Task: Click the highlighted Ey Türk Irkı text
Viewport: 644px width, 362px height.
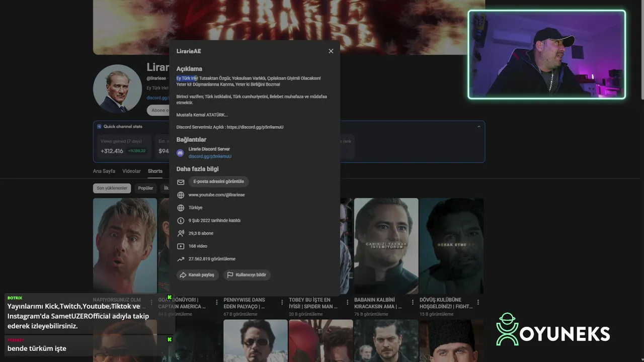Action: (187, 78)
